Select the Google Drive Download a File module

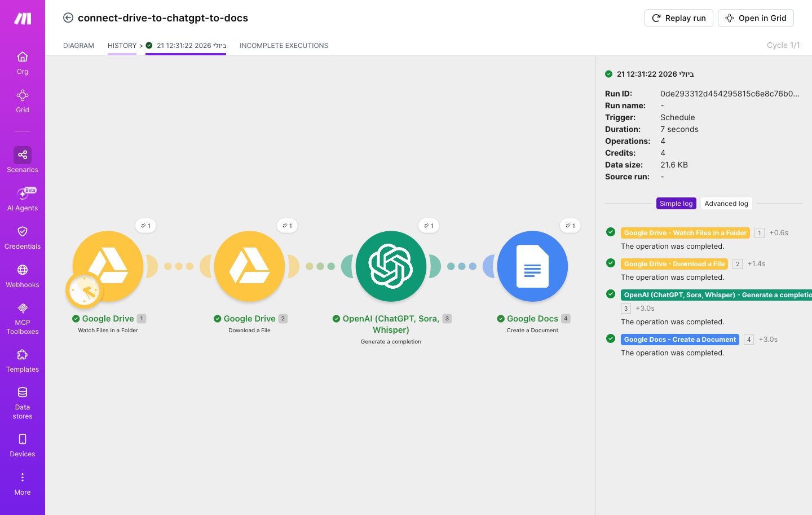[x=249, y=266]
